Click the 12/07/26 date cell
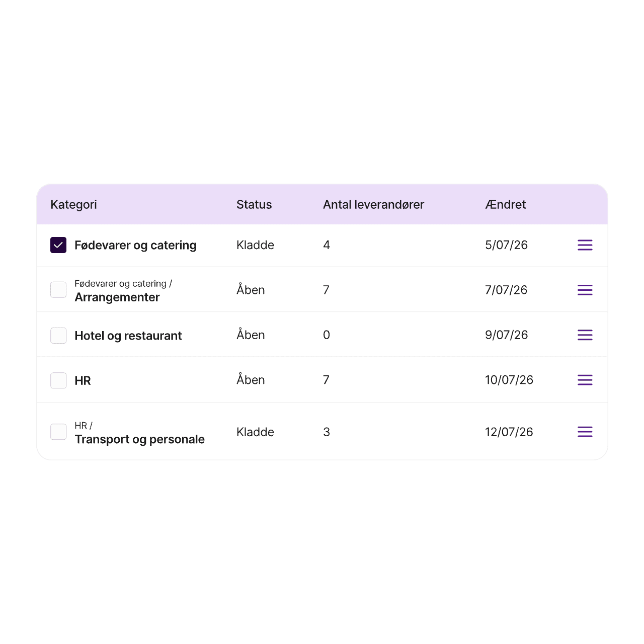The height and width of the screenshot is (644, 644). [509, 432]
